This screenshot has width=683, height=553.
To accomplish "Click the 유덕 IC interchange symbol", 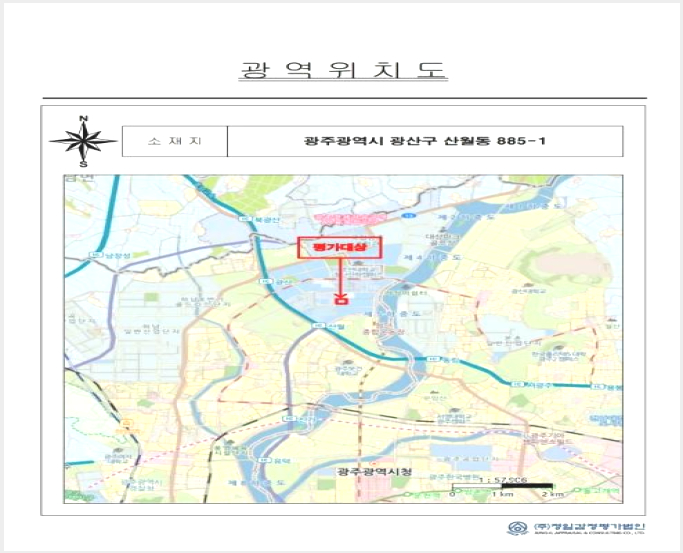I will coord(264,460).
